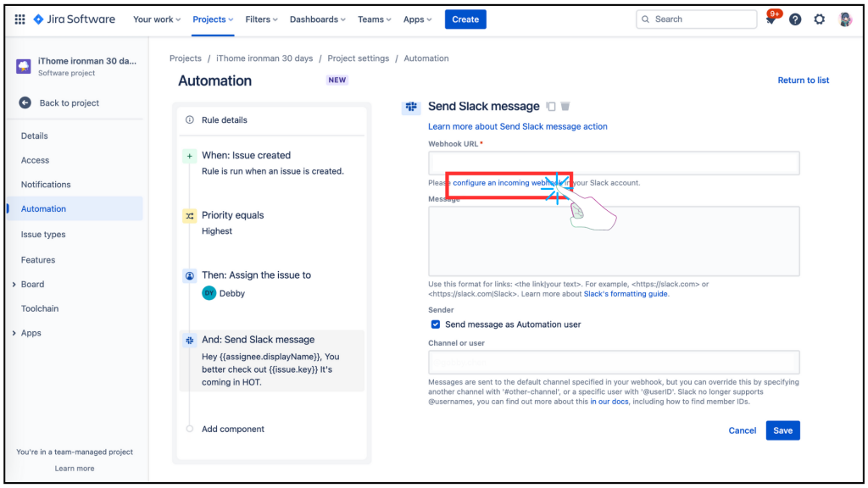Click the Back to project arrow icon
The image size is (868, 488).
pyautogui.click(x=25, y=103)
